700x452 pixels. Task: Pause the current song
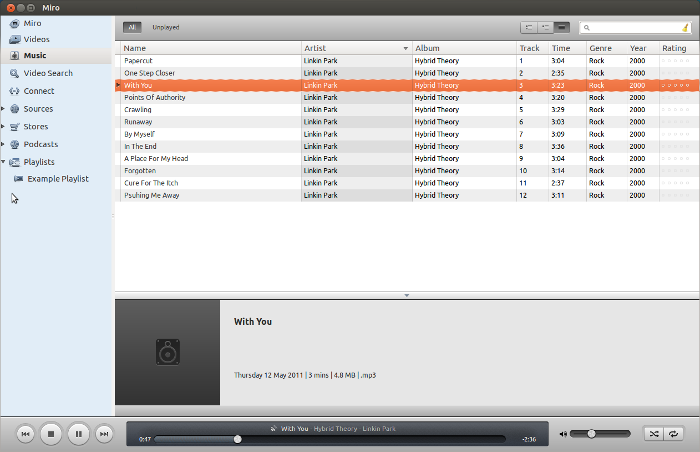[x=78, y=434]
